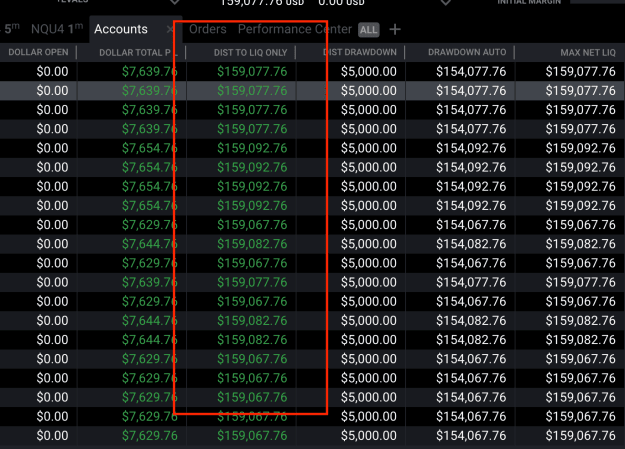This screenshot has width=625, height=449.
Task: Sort by MAX NET LIQ column header
Action: coord(588,52)
